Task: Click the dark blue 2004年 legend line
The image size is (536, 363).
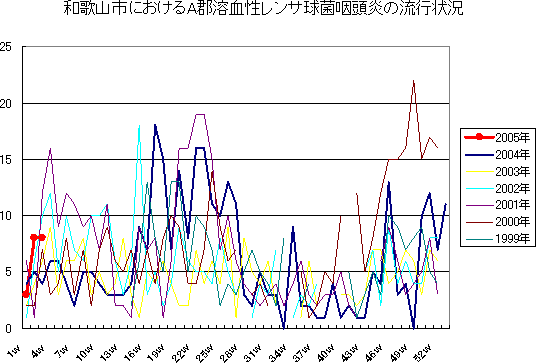Action: [x=479, y=154]
